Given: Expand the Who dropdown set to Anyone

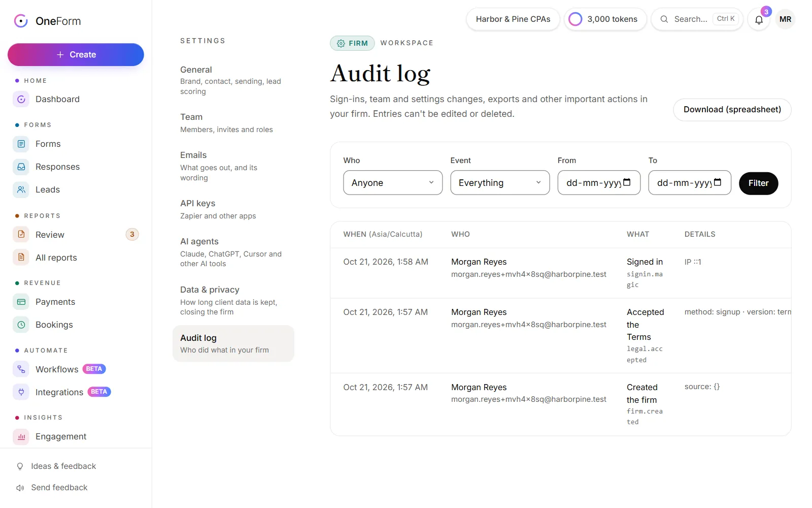Looking at the screenshot, I should coord(393,183).
